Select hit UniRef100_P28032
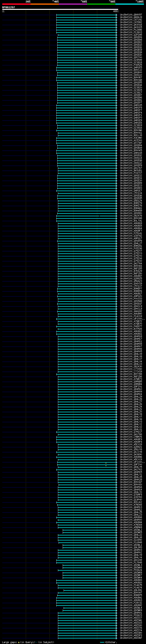This screenshot has height=644, width=146. (x=131, y=603)
